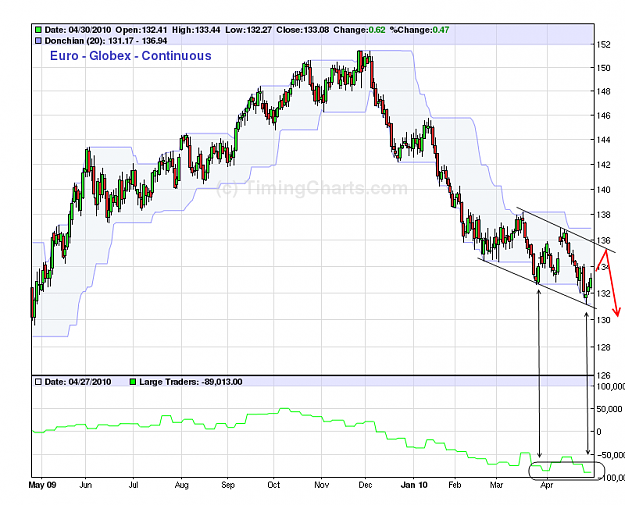Click the 138 price axis label

[x=603, y=215]
